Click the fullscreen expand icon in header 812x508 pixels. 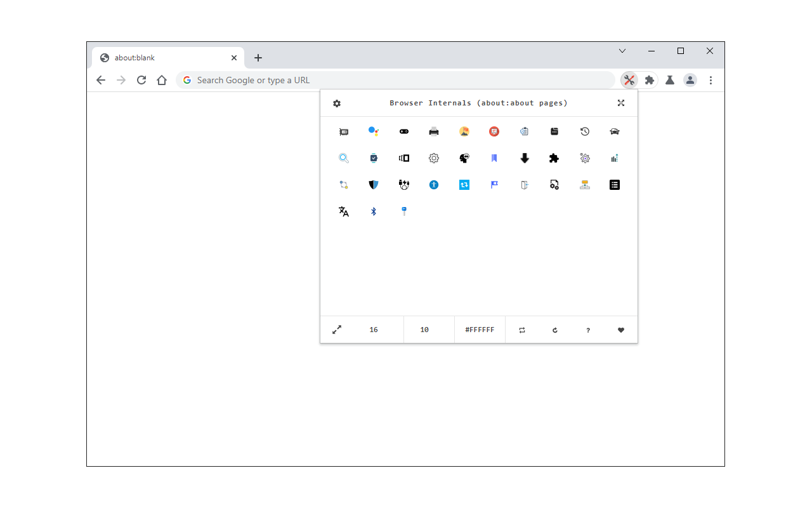(x=620, y=102)
